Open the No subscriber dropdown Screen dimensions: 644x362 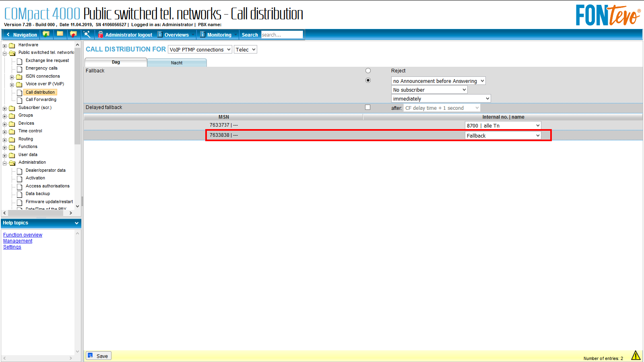(429, 90)
